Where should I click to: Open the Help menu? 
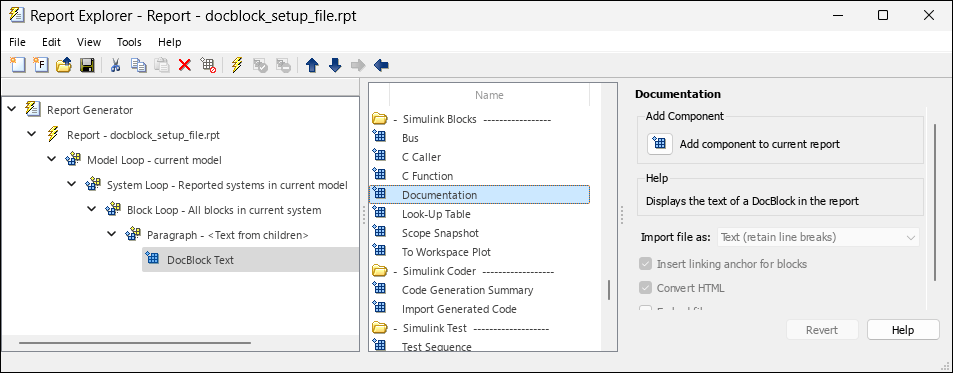[170, 42]
